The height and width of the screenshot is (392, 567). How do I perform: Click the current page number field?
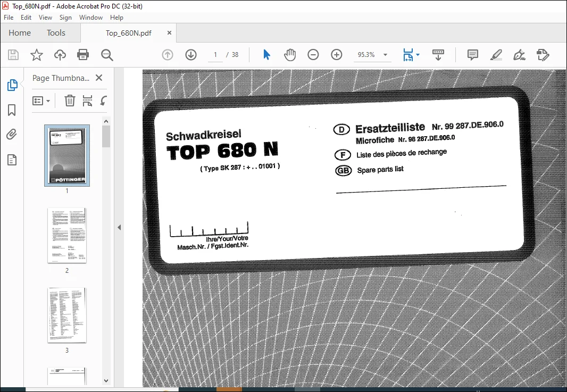215,55
